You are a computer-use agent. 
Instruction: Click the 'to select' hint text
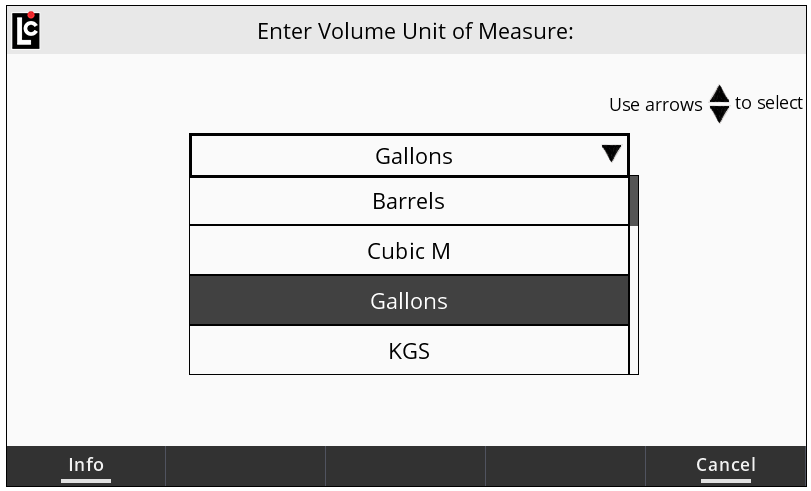click(768, 103)
